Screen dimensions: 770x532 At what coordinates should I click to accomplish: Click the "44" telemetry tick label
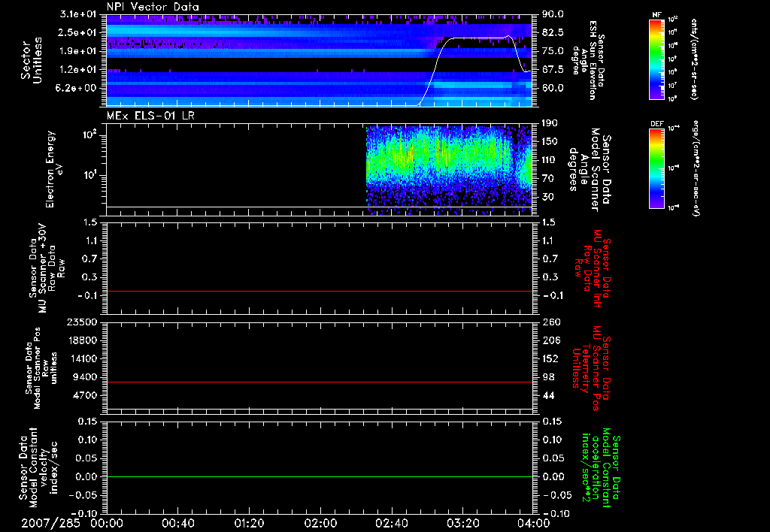coord(547,395)
